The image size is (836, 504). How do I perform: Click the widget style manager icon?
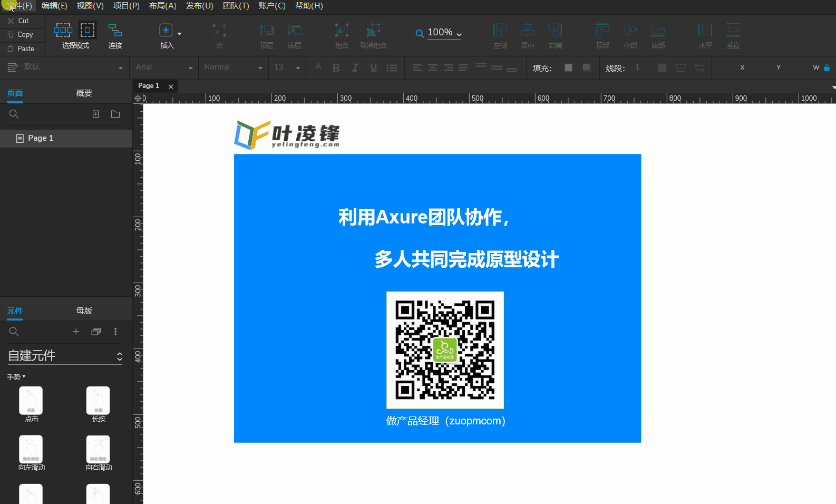pos(12,67)
